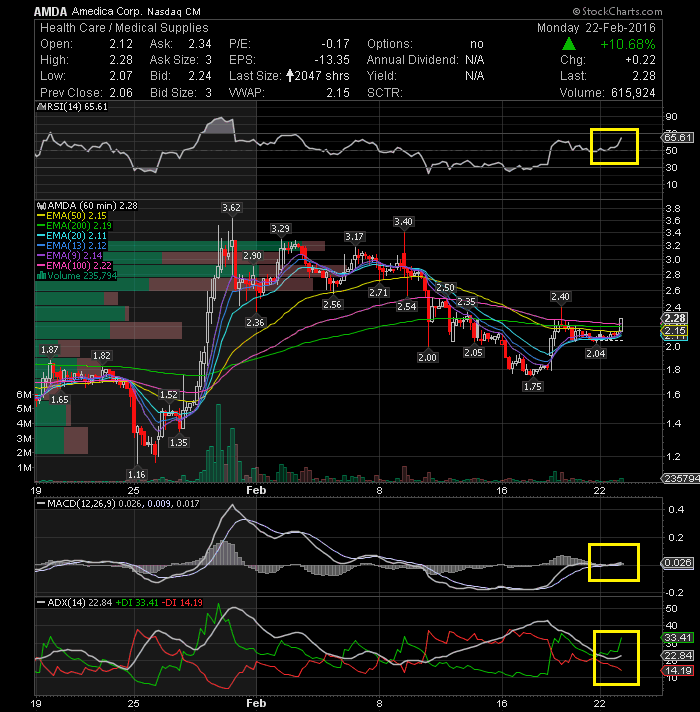
Task: Select the 65.61 RSI axis tag
Action: pyautogui.click(x=677, y=138)
